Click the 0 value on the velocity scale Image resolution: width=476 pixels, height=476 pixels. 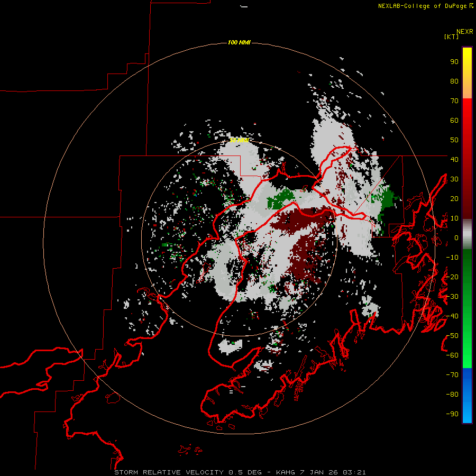tap(456, 238)
